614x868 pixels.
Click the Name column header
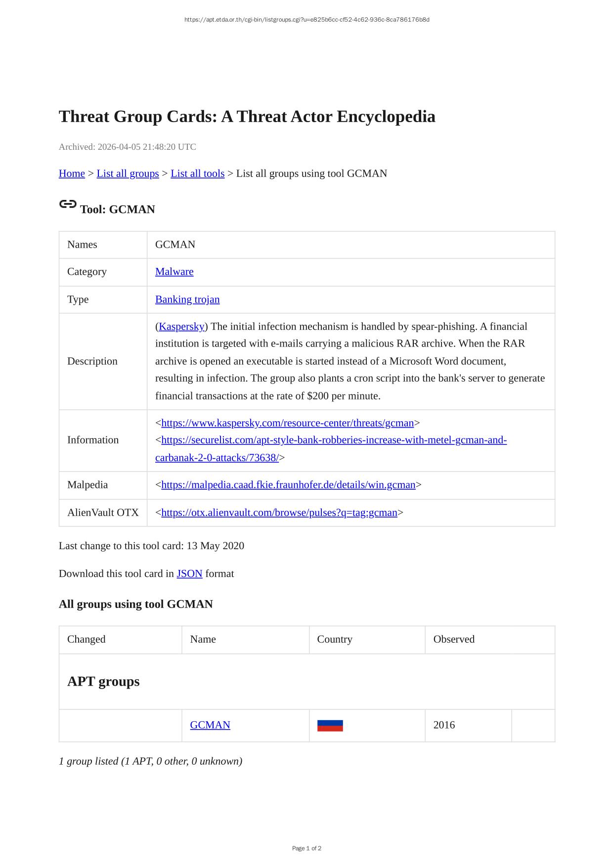click(203, 639)
